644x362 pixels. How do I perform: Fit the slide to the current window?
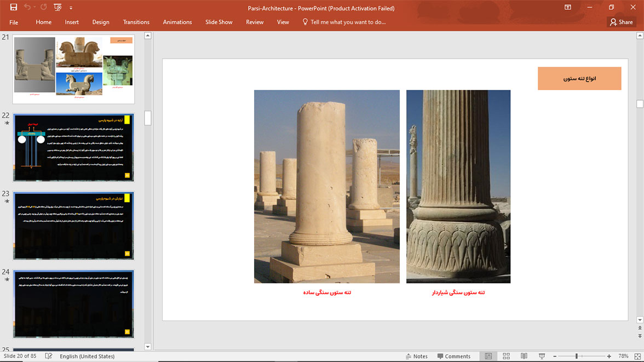[x=637, y=356]
